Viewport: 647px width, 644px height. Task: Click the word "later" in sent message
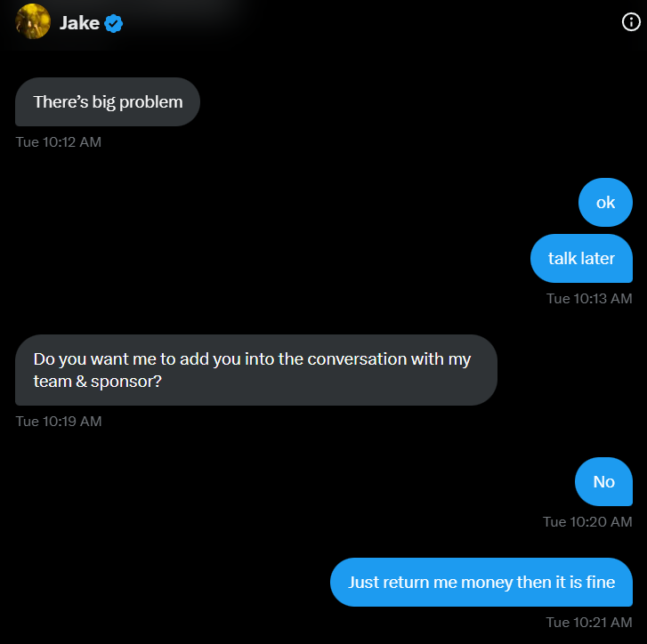pyautogui.click(x=596, y=259)
